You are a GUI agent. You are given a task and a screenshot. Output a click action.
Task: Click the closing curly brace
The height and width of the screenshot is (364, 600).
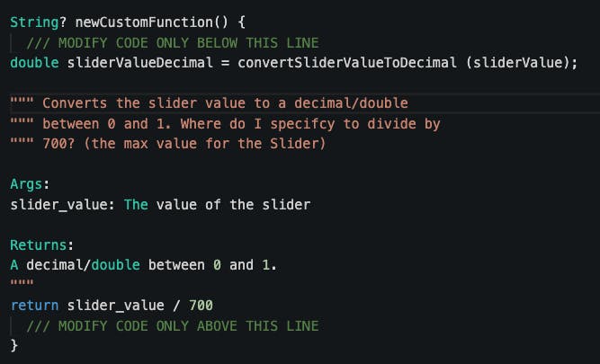pos(13,345)
